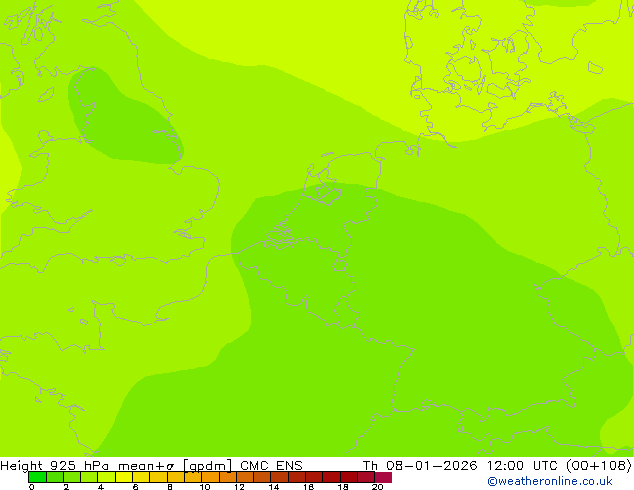Select the brown-orange legend swatch starting at 14
Viewport: 634px width, 490px height.
point(279,477)
